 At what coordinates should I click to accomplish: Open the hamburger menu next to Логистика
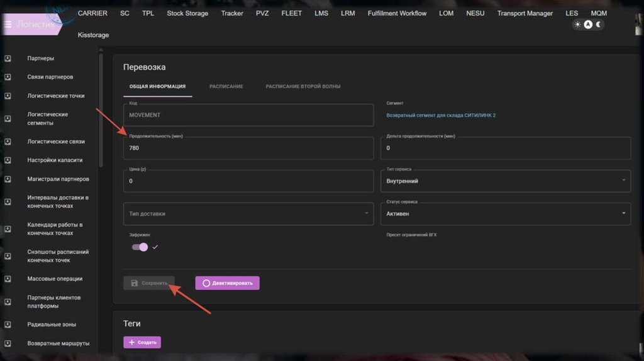8,25
